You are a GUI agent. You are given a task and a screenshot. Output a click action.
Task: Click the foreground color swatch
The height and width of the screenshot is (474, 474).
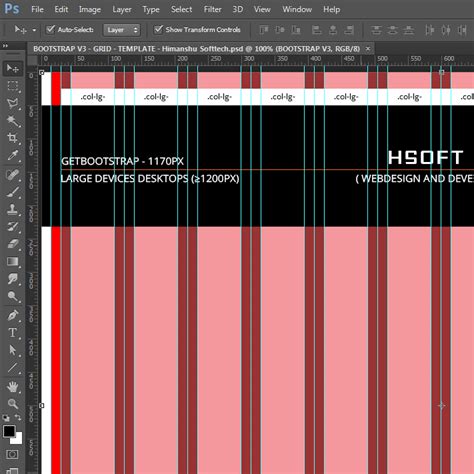tap(9, 431)
